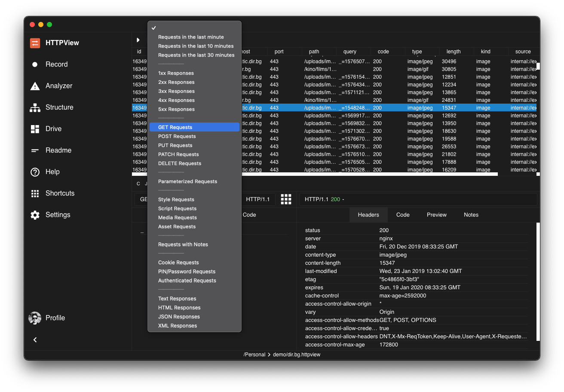
Task: Open the Structure hierarchy icon
Action: click(x=35, y=107)
